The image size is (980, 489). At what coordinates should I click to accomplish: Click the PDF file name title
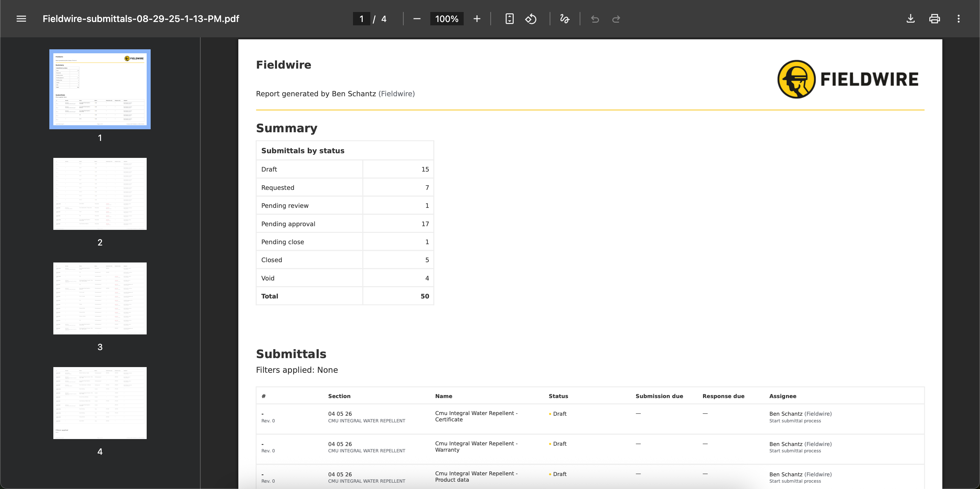[x=141, y=19]
